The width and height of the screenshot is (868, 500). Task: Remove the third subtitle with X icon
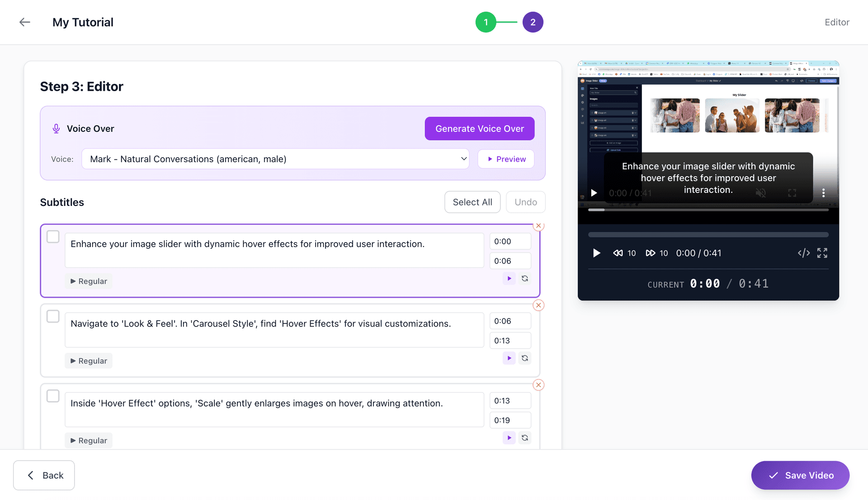(538, 385)
